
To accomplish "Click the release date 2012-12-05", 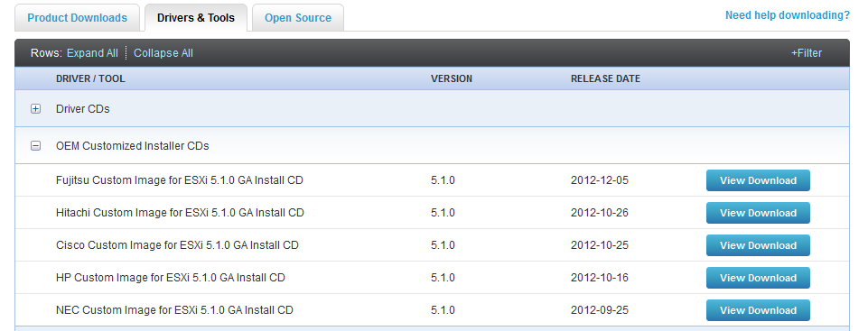I will pos(600,180).
